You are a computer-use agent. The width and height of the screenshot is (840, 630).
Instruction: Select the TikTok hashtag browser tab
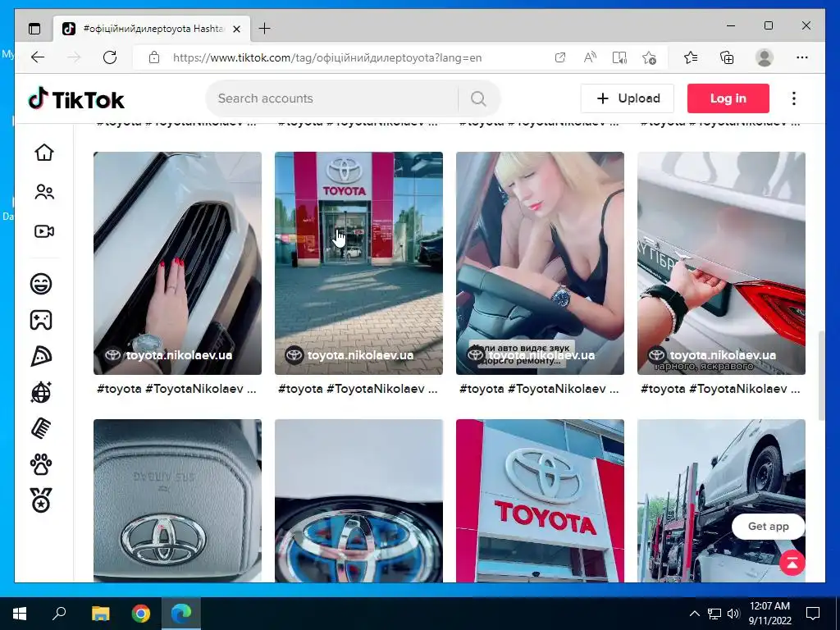point(152,29)
